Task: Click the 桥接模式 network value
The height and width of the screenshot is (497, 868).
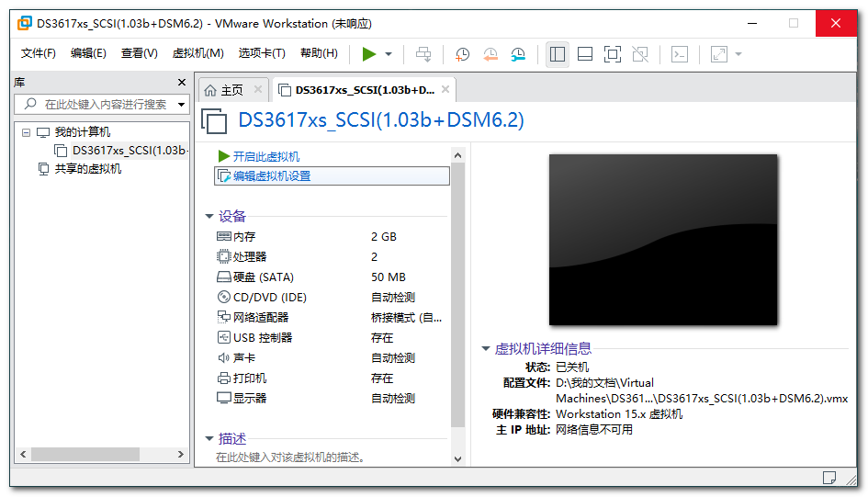Action: click(x=406, y=318)
